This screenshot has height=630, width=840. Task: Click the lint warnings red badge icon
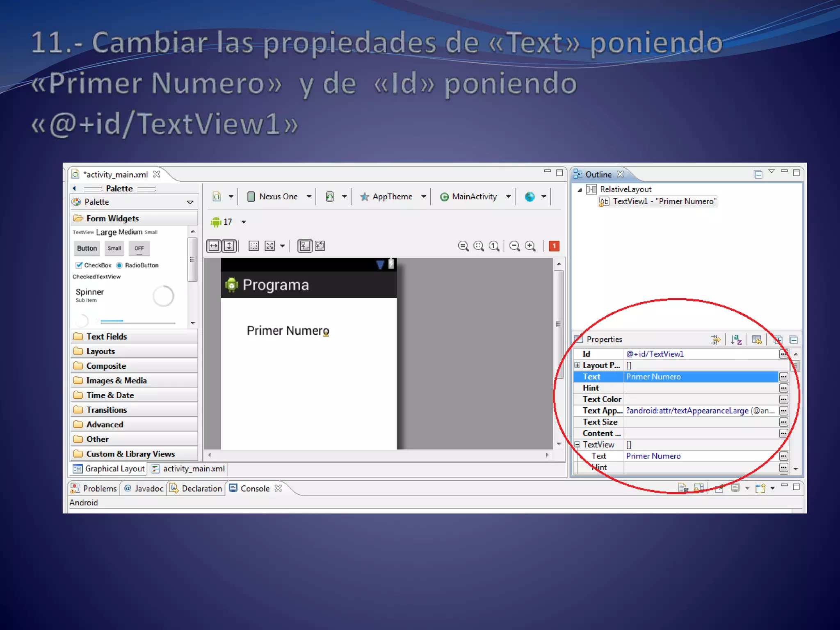click(x=554, y=246)
